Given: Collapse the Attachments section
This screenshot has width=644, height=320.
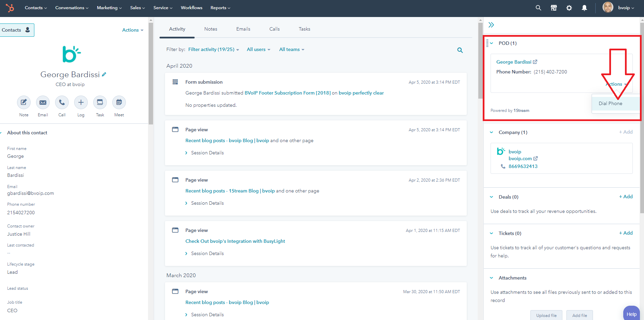Looking at the screenshot, I should coord(492,278).
